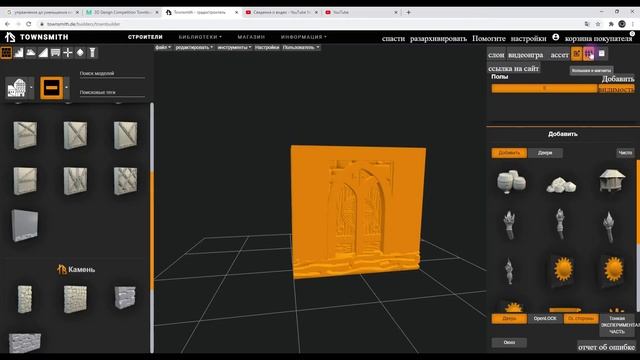Add the first sun ornament

coord(563,270)
